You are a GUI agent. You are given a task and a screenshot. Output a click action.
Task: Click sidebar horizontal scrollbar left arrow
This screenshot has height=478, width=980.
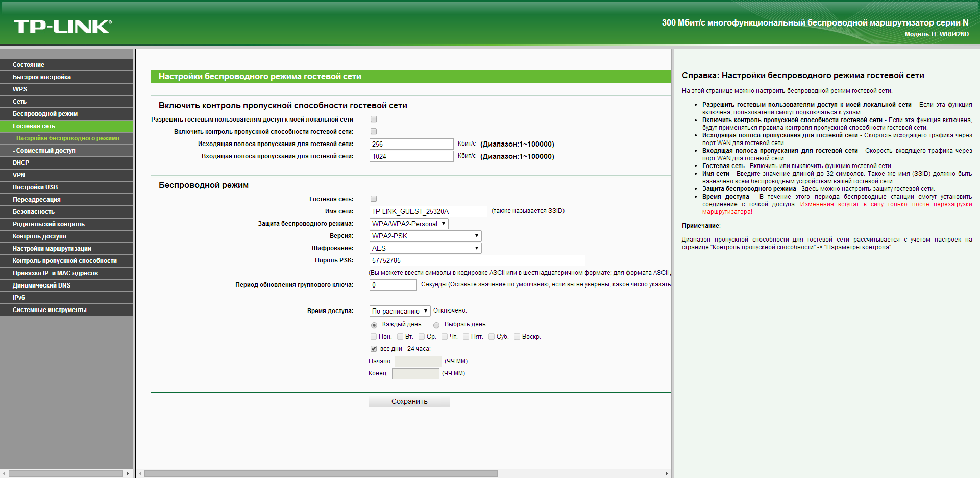[x=5, y=474]
